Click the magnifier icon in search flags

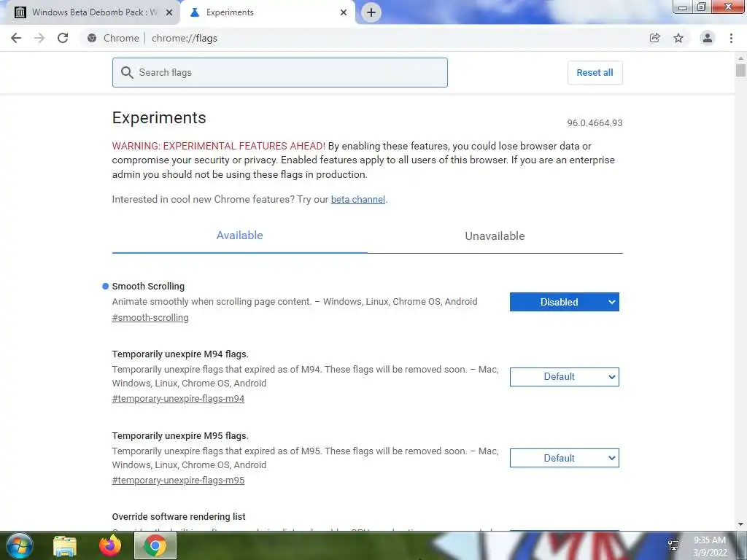pyautogui.click(x=127, y=72)
